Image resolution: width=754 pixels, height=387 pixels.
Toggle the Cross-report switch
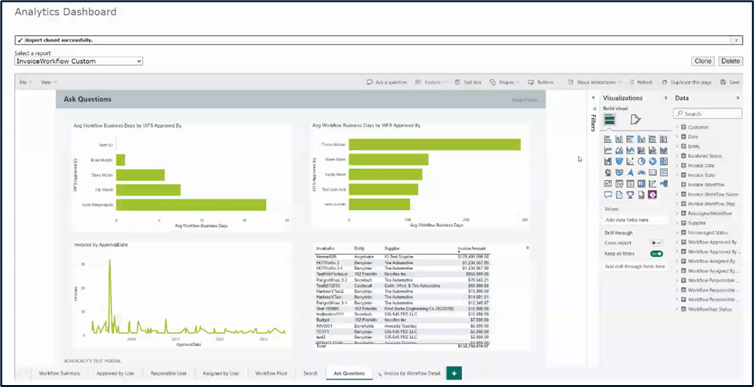tap(656, 243)
